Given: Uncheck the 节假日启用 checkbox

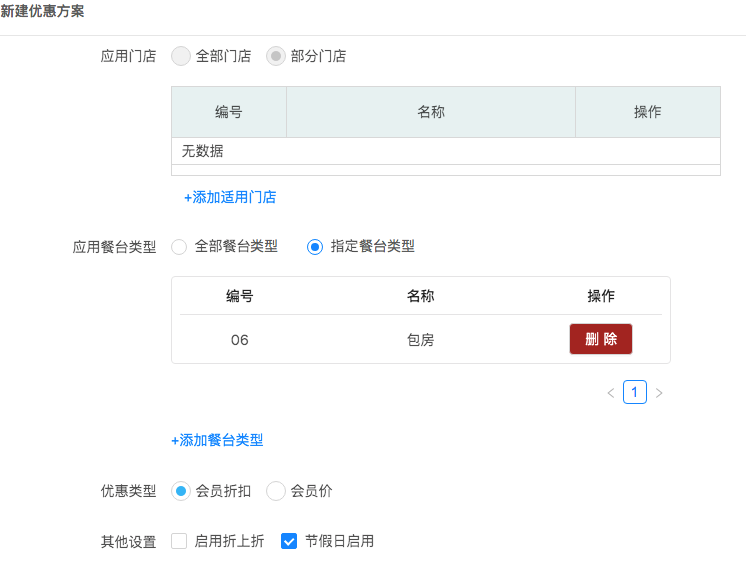Looking at the screenshot, I should click(289, 541).
